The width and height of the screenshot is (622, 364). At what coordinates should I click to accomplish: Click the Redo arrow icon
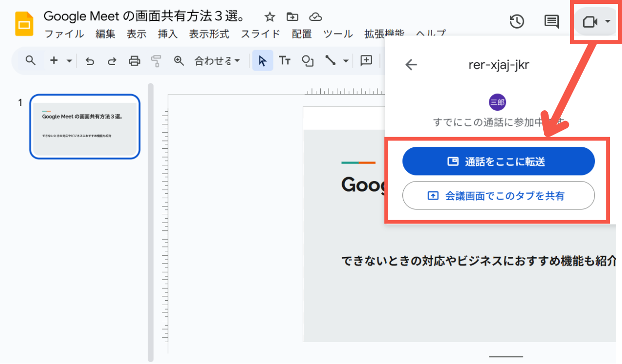coord(112,61)
